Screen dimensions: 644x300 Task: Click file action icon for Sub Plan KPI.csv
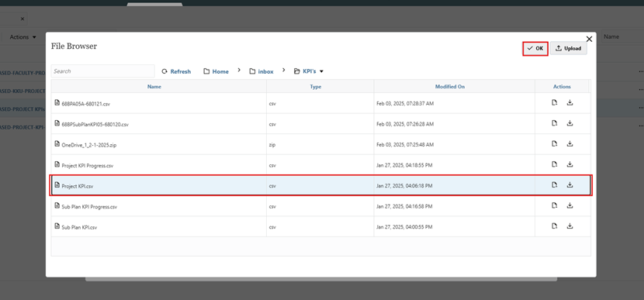(555, 226)
